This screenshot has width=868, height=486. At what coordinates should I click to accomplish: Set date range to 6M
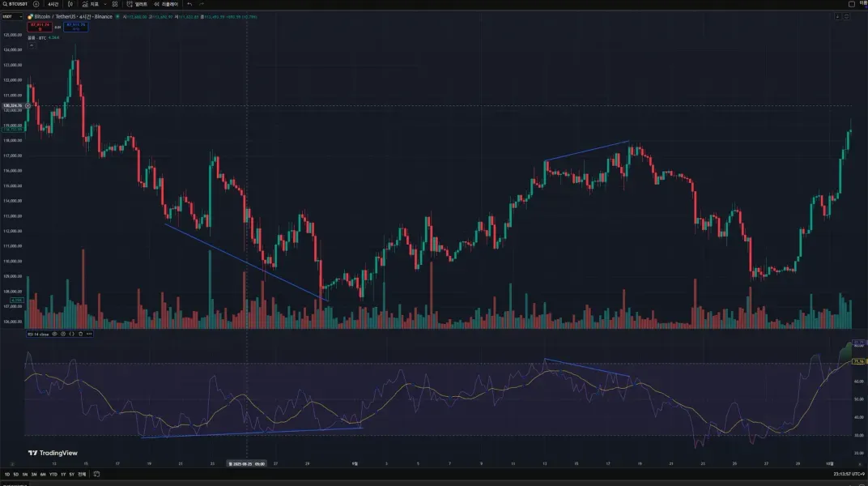click(43, 475)
